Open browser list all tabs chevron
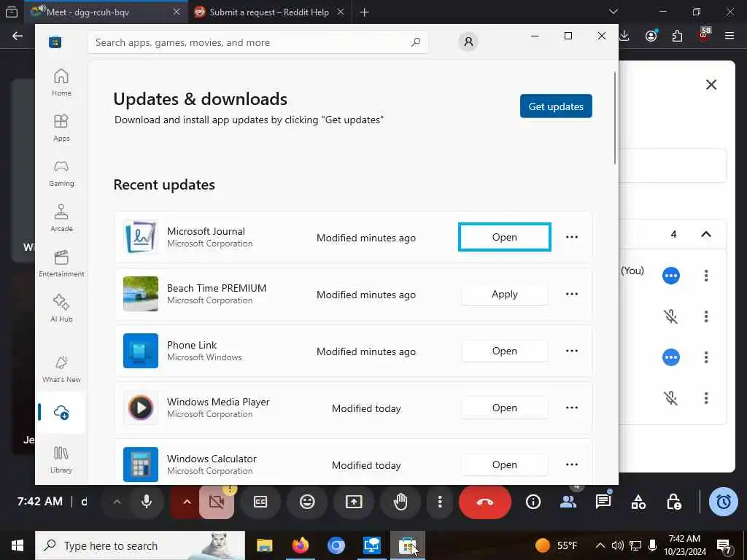This screenshot has width=747, height=560. tap(614, 12)
